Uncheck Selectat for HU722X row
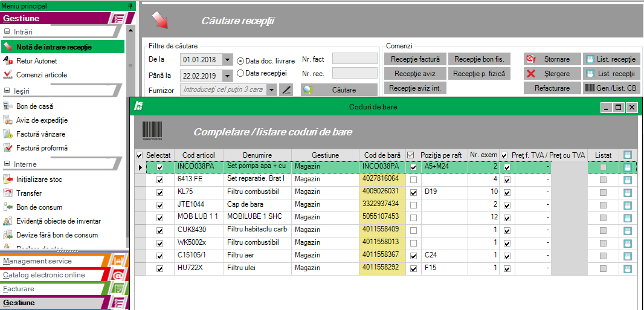 159,268
